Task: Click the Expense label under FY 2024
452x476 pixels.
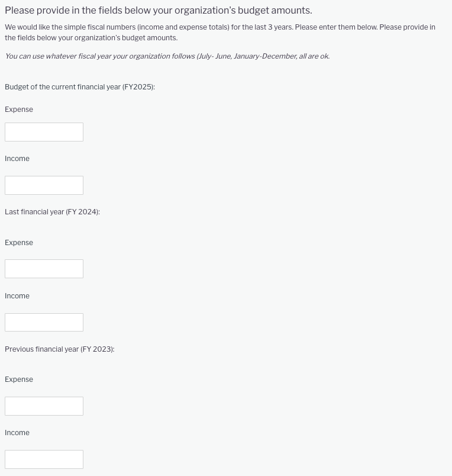Action: pos(19,243)
